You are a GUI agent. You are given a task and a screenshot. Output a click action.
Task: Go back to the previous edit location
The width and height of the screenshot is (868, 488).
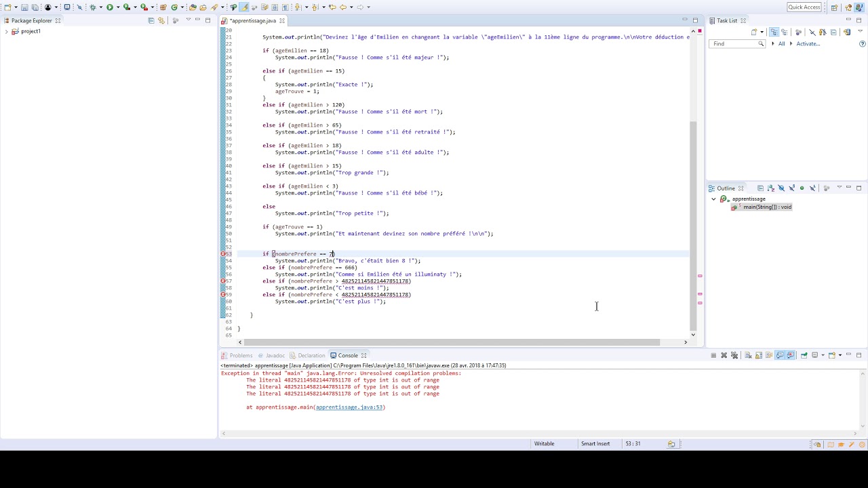tap(332, 7)
